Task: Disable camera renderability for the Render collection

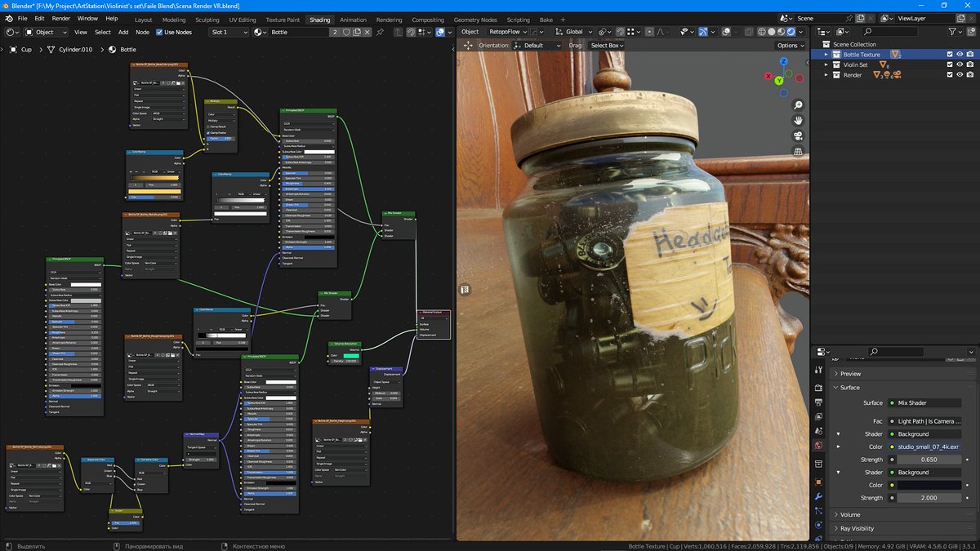Action: tap(970, 74)
